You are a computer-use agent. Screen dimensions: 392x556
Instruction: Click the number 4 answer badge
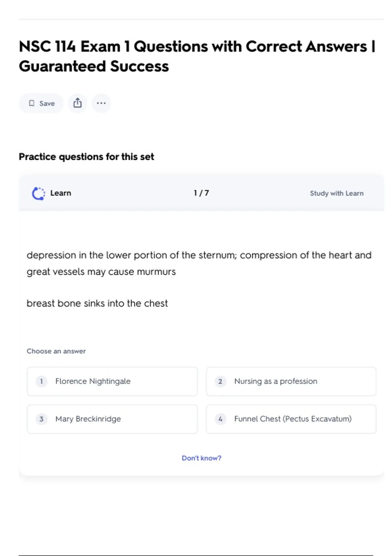(220, 419)
